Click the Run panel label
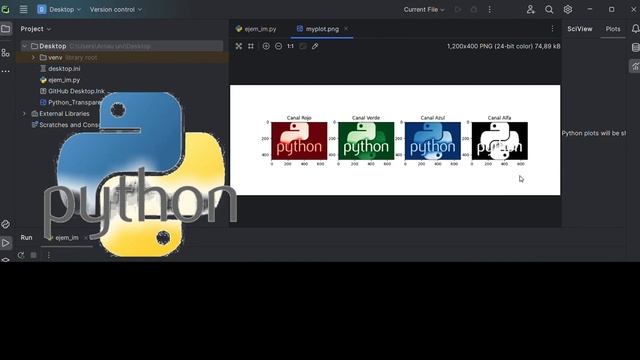Screen dimensions: 640x360 [x=27, y=238]
